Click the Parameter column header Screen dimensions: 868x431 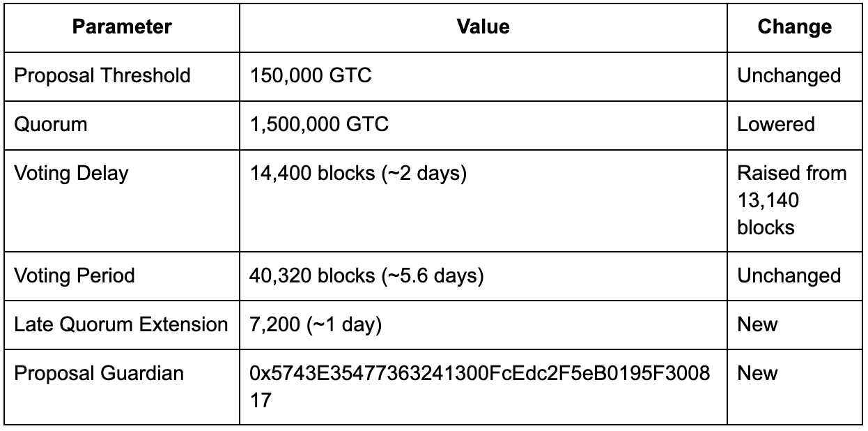[x=121, y=27]
